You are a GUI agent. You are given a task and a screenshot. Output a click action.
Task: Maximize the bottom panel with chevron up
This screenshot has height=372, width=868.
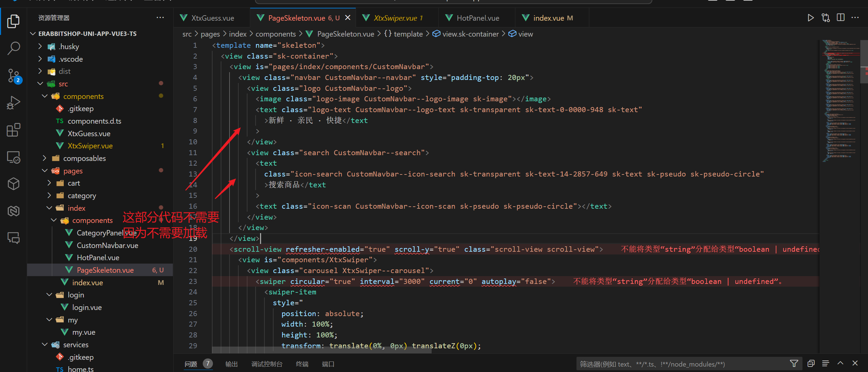[x=840, y=364]
